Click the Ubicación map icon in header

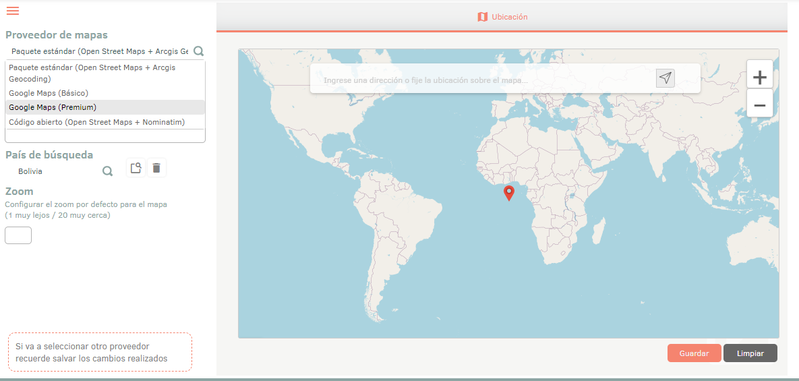click(x=482, y=17)
